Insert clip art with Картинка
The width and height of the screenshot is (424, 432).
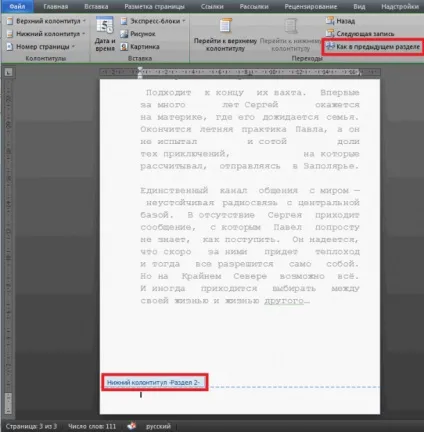140,46
